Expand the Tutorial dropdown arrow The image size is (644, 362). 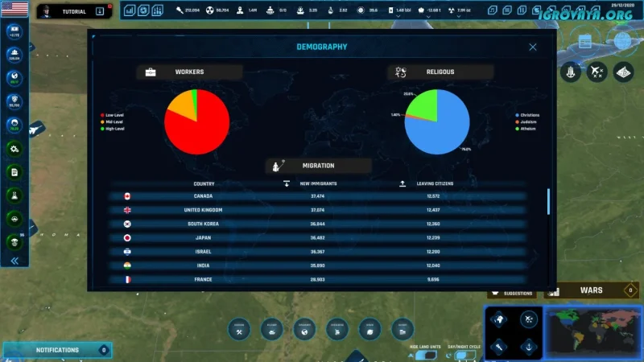coord(99,11)
